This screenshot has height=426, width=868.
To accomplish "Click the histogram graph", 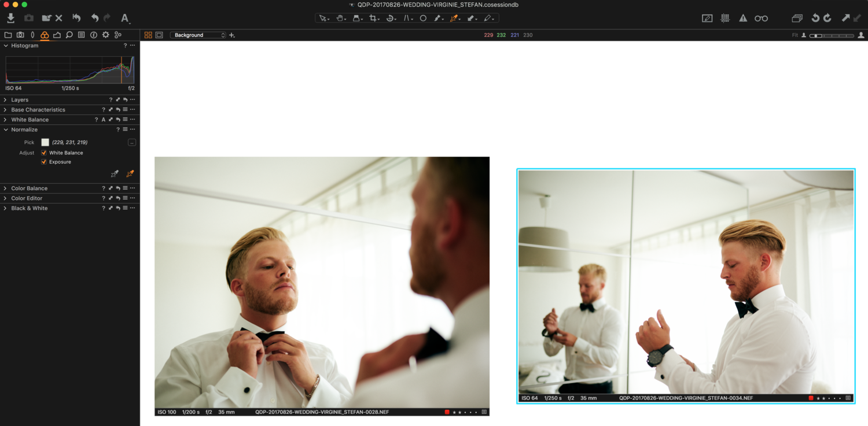I will click(70, 70).
